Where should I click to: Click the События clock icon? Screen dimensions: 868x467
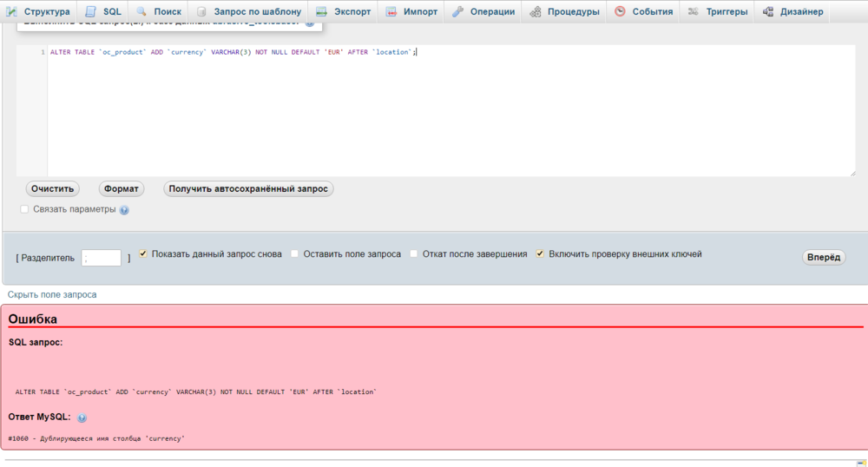pos(620,11)
